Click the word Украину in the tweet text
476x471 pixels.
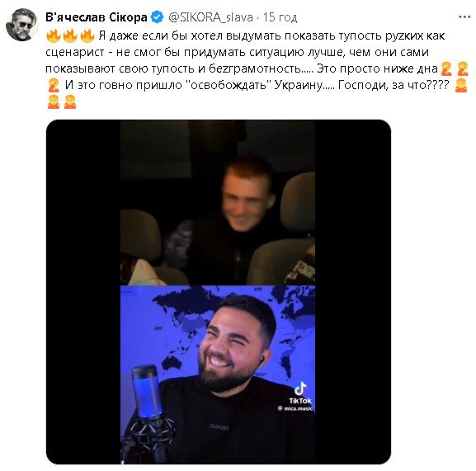tap(298, 85)
